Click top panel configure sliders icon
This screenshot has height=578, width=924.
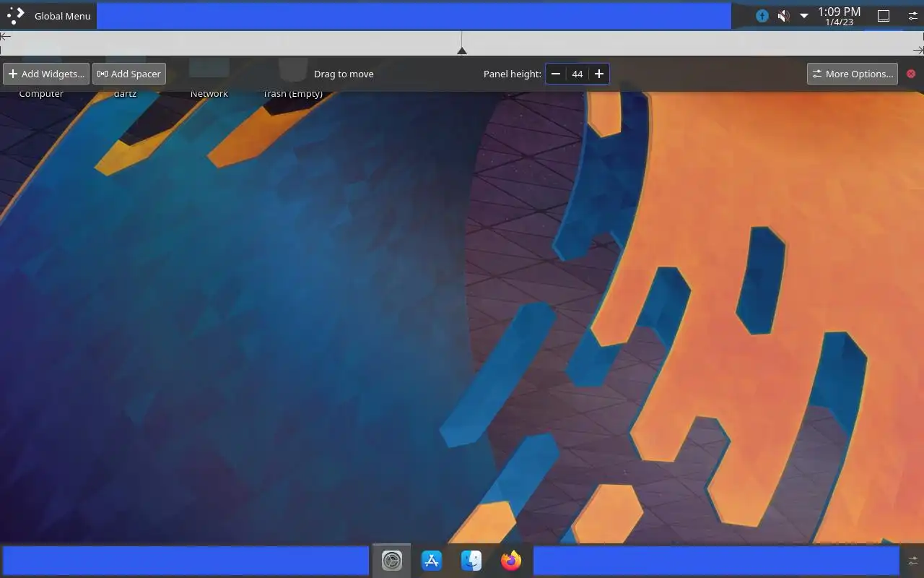point(913,16)
